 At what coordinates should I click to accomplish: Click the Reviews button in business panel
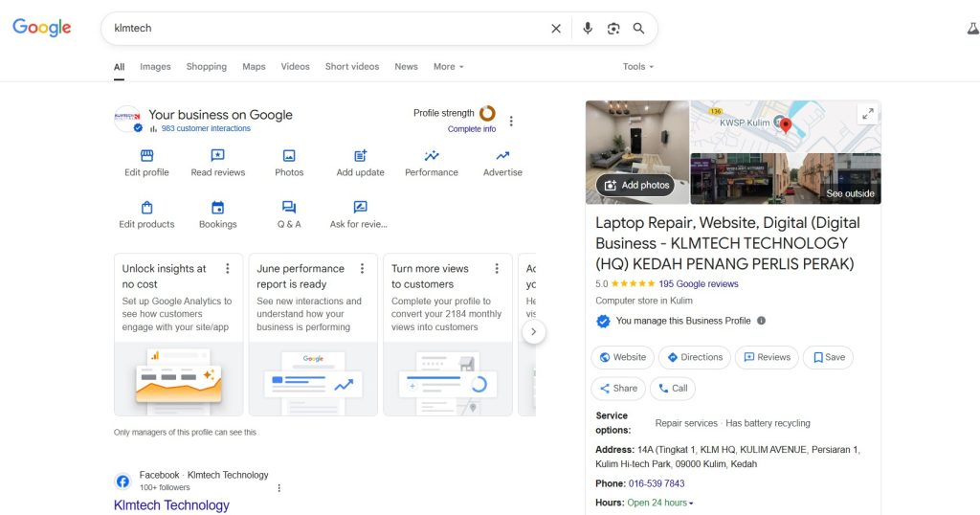[x=767, y=357]
